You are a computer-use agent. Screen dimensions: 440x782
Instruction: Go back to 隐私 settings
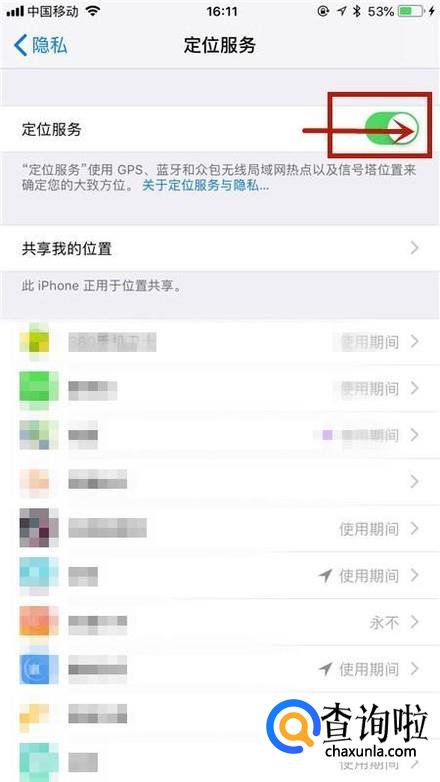40,45
